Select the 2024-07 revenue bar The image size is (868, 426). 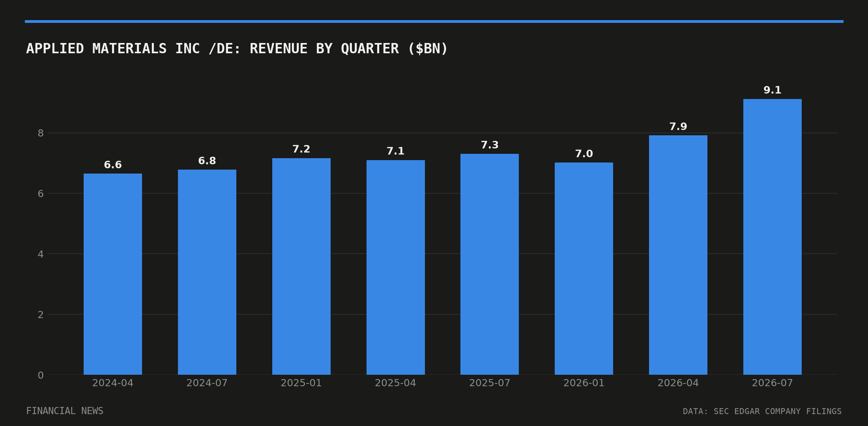(207, 272)
